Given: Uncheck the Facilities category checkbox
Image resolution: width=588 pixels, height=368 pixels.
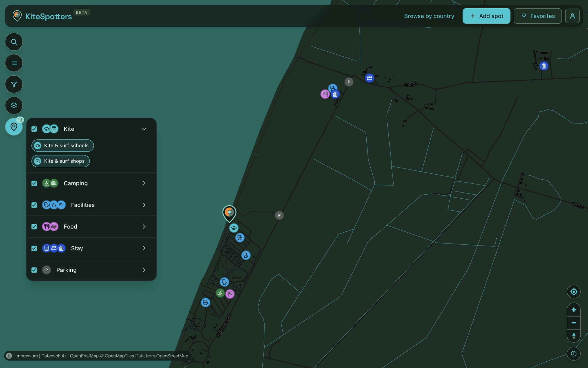Looking at the screenshot, I should [x=34, y=205].
